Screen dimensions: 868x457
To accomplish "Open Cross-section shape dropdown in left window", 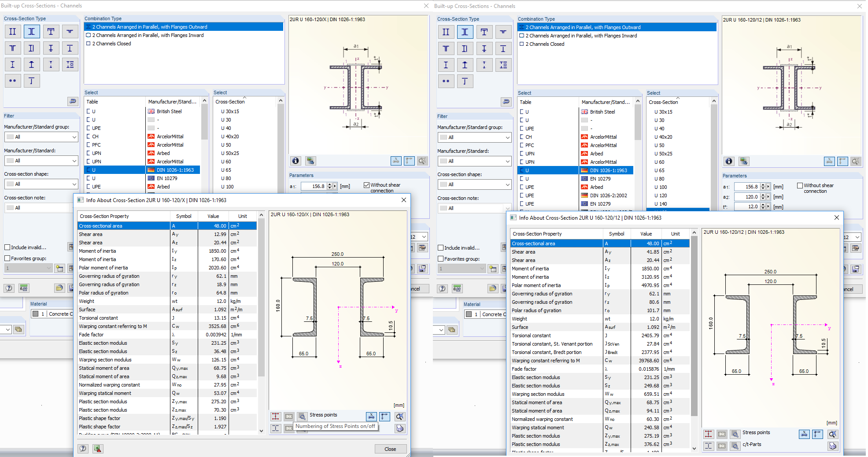I will [41, 184].
